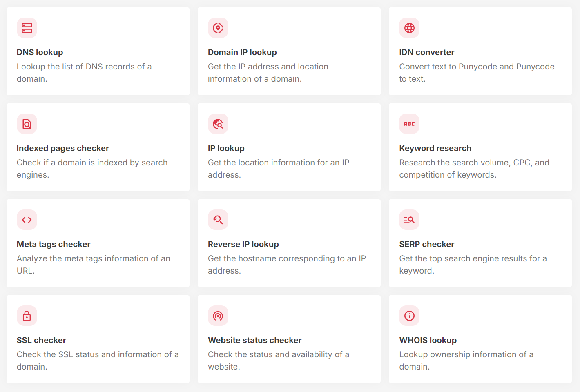Click the Meta tags checker code icon
Viewport: 580px width, 392px height.
[x=27, y=220]
